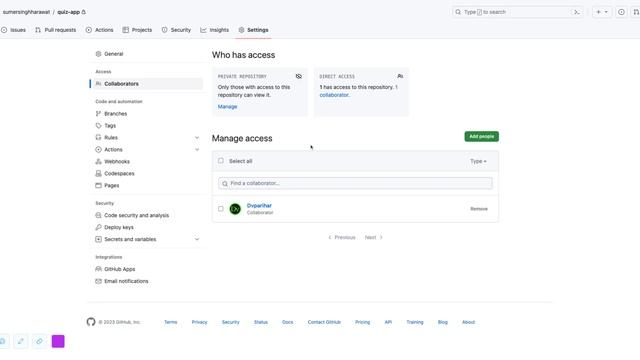Open the Dvparihar profile link

tap(259, 206)
